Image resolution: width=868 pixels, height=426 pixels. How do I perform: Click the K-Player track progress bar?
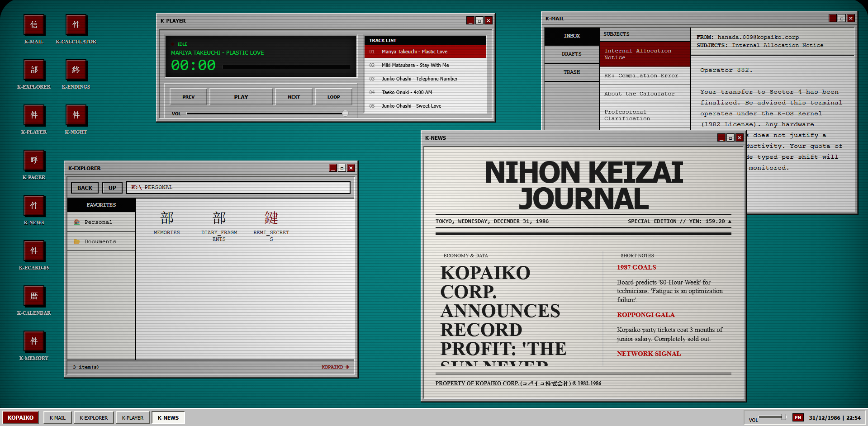(287, 67)
